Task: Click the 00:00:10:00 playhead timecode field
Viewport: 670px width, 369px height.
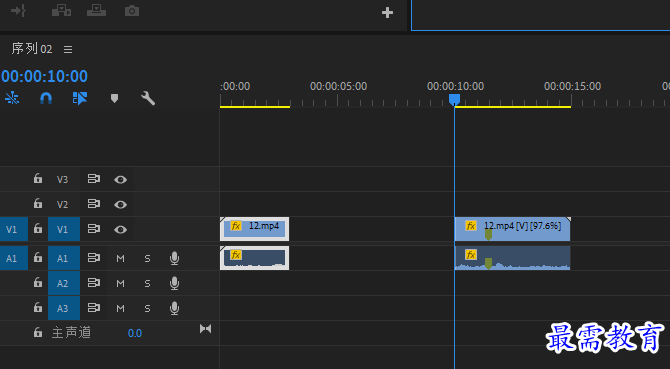Action: click(x=44, y=76)
